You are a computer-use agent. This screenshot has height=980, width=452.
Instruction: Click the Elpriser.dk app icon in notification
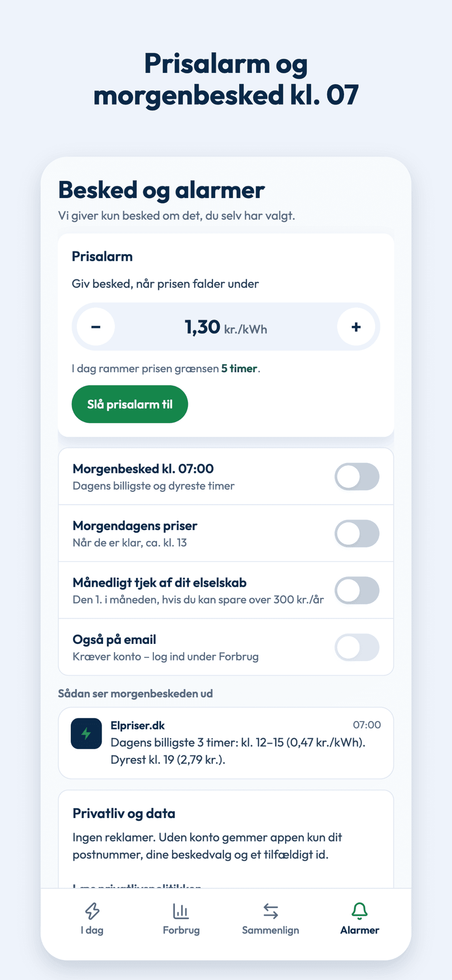86,733
